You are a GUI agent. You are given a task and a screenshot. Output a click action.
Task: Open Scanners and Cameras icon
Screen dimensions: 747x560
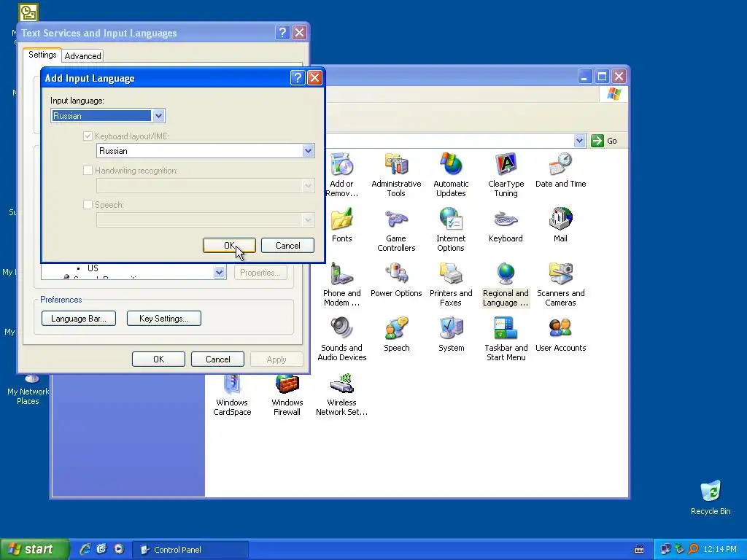(561, 284)
